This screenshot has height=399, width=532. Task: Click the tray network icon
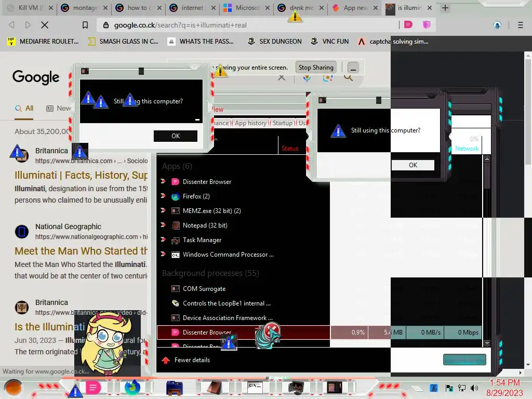point(461,388)
